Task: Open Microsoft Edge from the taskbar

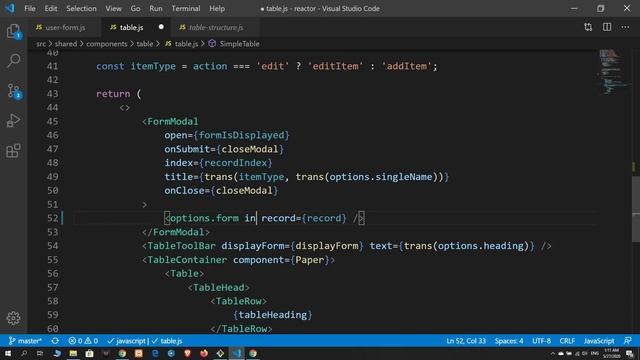Action: click(155, 353)
